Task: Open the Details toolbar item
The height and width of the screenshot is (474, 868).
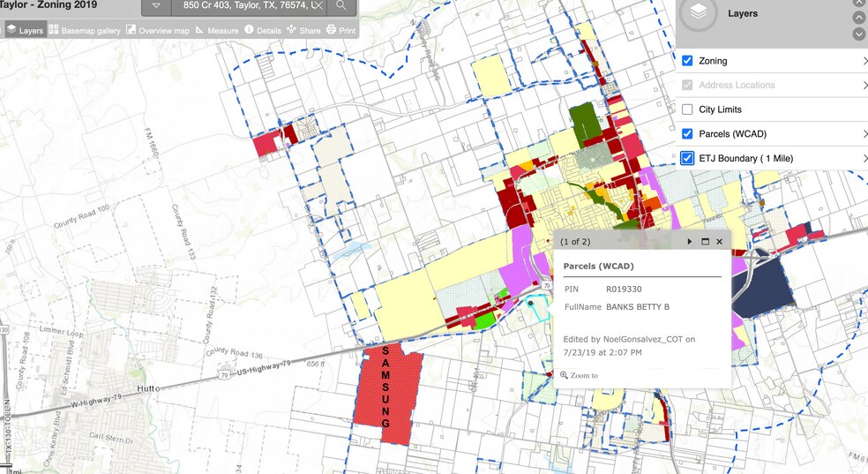Action: 263,31
